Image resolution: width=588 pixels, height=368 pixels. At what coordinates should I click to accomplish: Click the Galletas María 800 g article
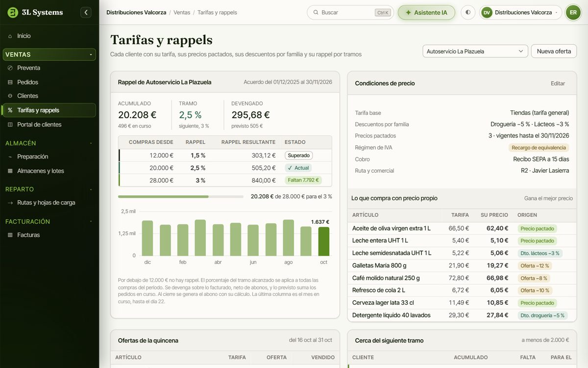tap(379, 265)
